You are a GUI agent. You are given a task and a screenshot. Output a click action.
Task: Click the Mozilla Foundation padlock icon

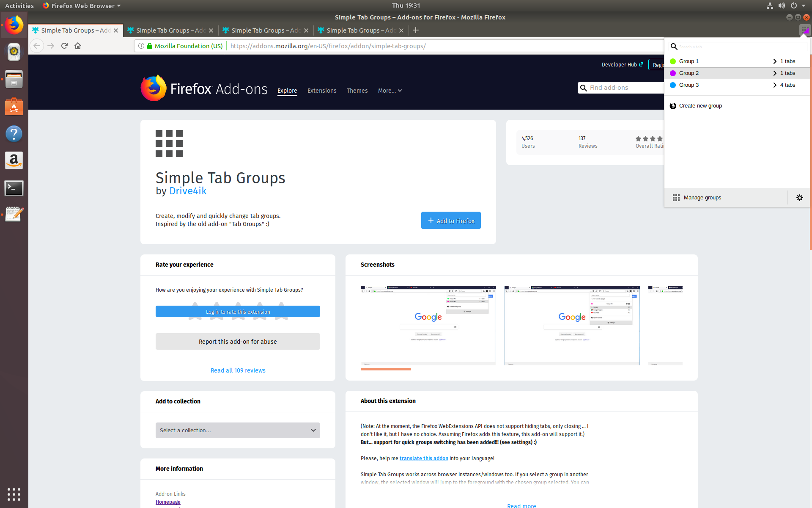tap(149, 46)
